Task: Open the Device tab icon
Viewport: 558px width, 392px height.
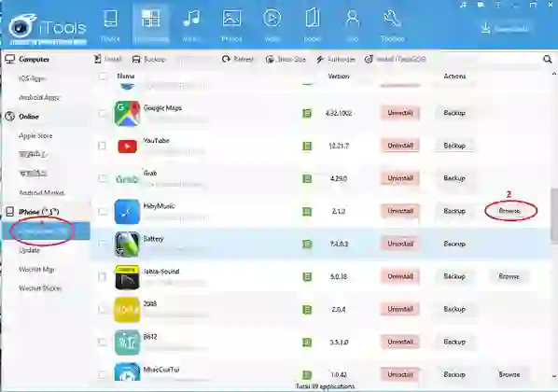Action: [x=110, y=19]
